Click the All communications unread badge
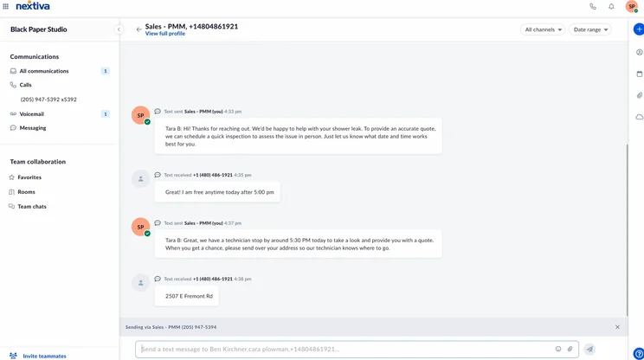Image resolution: width=644 pixels, height=360 pixels. (x=105, y=71)
